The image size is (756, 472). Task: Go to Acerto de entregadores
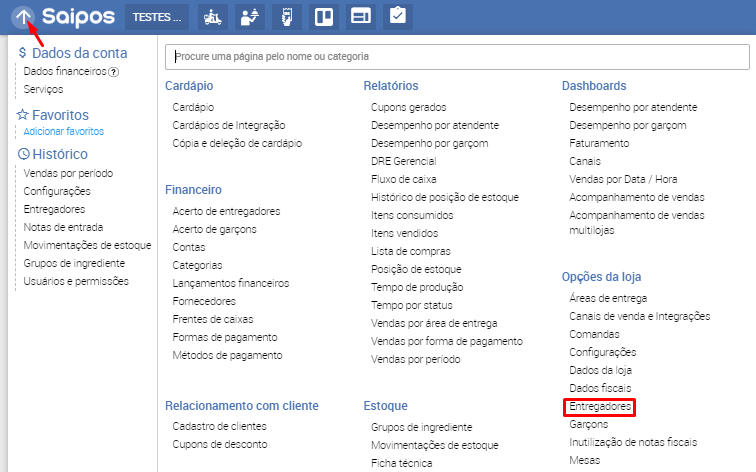[226, 211]
